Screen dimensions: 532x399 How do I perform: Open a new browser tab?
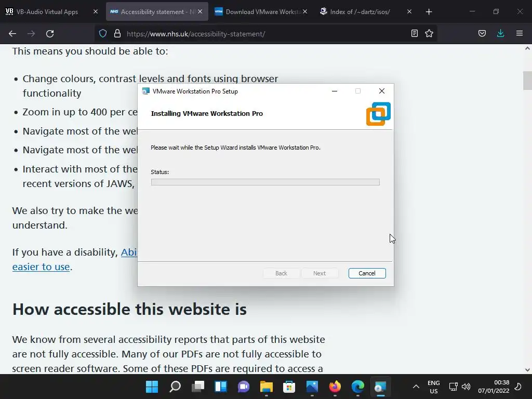click(x=429, y=12)
